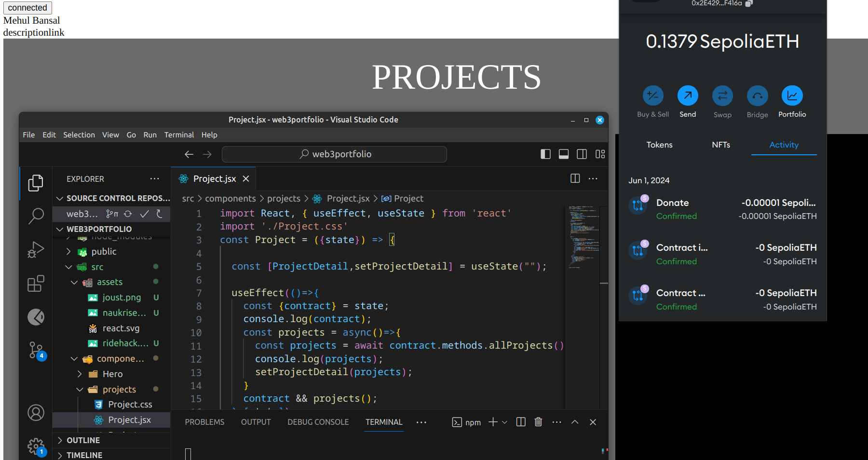The width and height of the screenshot is (868, 460).
Task: Open the Accounts icon in activity bar
Action: coord(36,413)
